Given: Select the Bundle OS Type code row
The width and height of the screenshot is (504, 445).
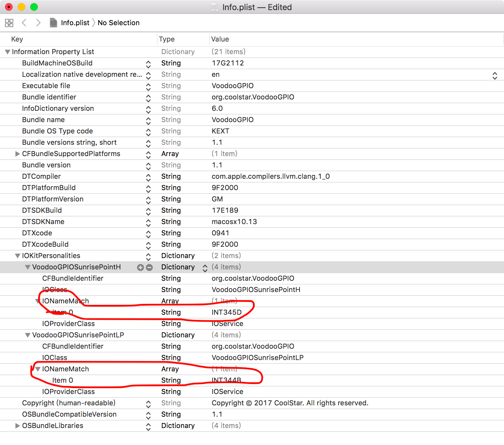Looking at the screenshot, I should pos(57,131).
